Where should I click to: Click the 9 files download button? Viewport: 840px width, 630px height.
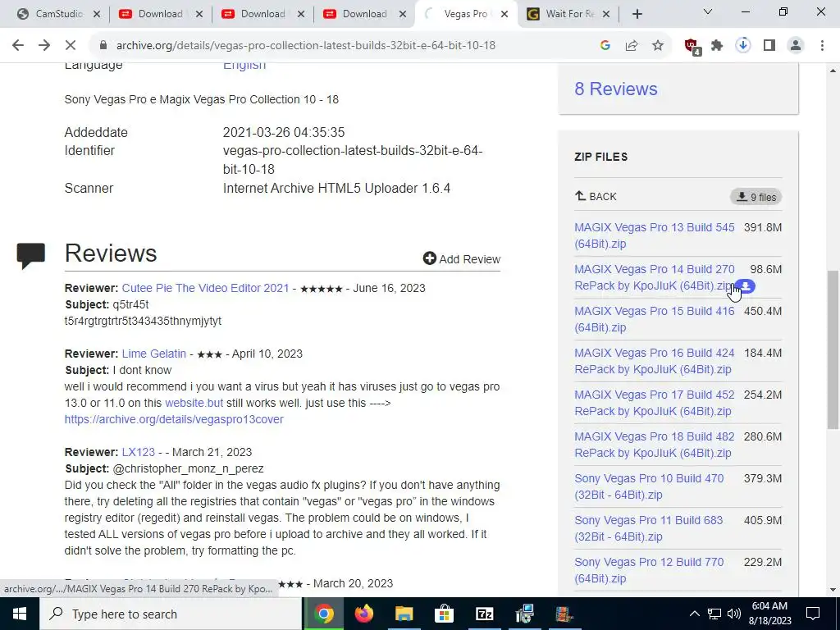[756, 197]
